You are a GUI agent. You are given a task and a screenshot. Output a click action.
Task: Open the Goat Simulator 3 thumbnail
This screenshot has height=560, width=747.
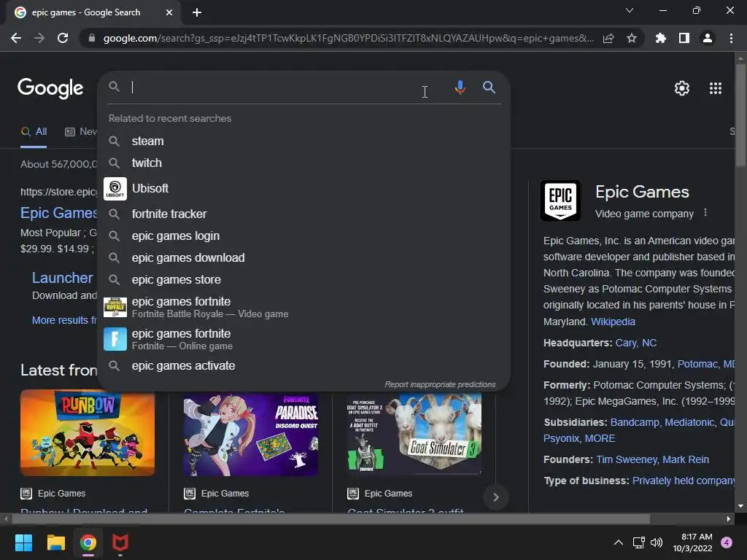(x=414, y=434)
